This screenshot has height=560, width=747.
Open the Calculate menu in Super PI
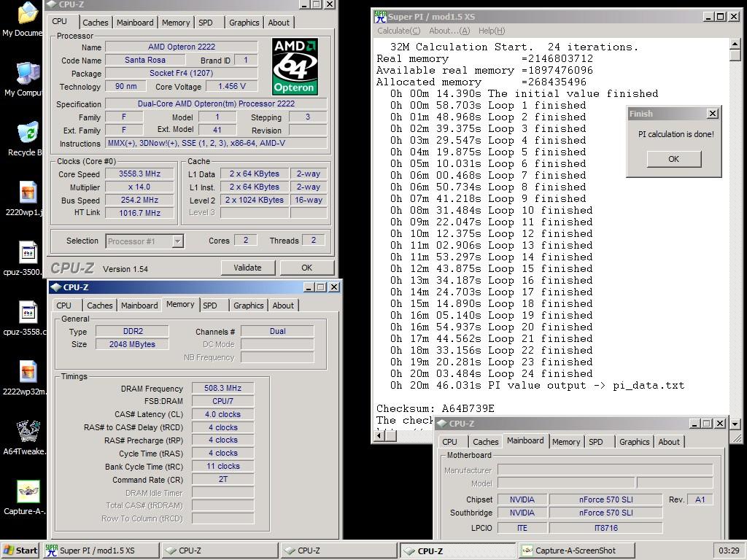(x=399, y=31)
